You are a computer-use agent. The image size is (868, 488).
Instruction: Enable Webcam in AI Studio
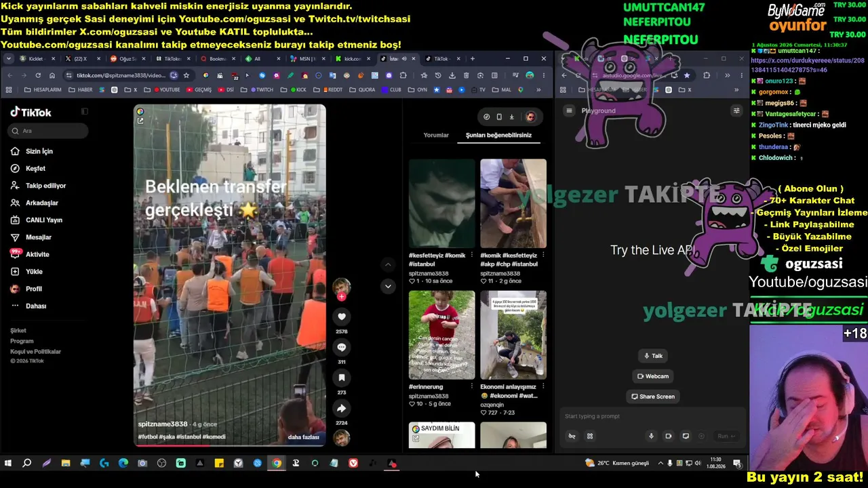click(x=653, y=376)
